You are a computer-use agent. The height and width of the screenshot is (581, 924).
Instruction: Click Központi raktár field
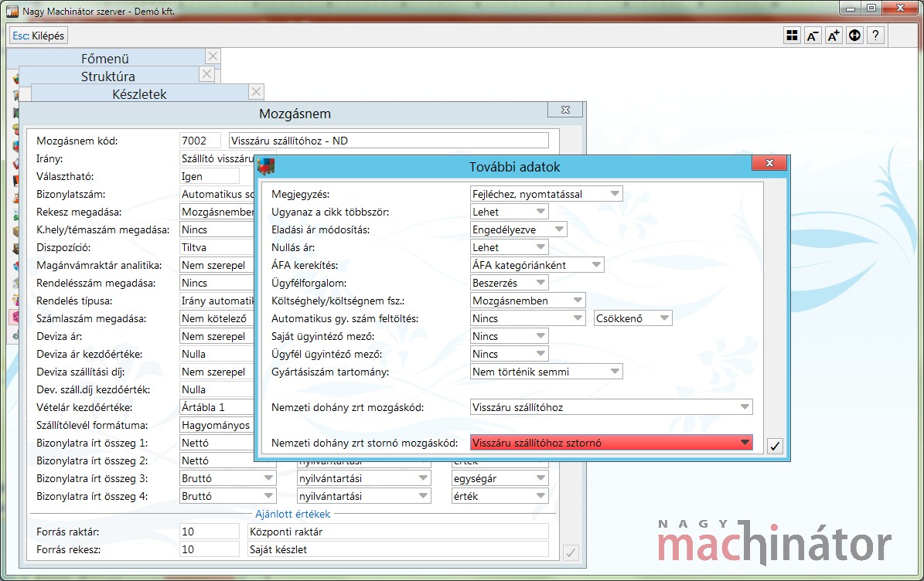[397, 532]
